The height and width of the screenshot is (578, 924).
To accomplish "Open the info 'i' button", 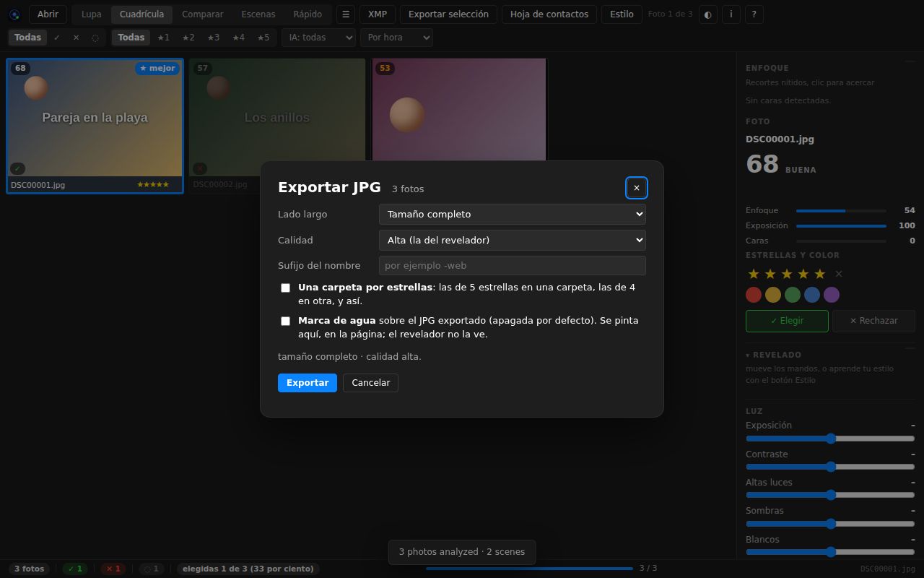I will (731, 14).
